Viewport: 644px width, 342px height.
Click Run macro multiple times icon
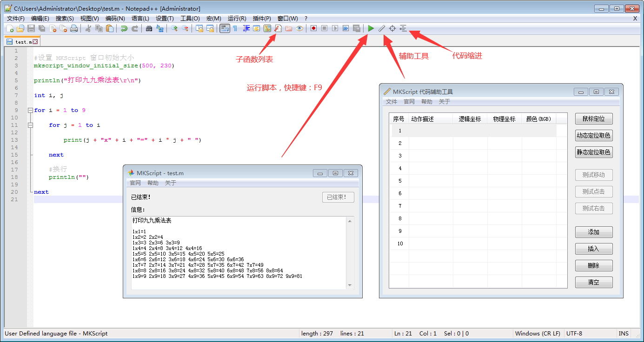pos(345,28)
